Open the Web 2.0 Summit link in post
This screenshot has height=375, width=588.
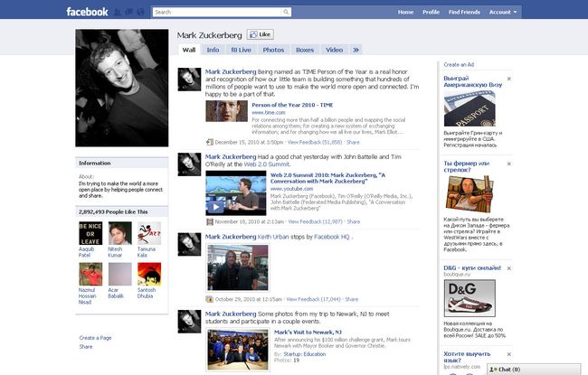266,164
